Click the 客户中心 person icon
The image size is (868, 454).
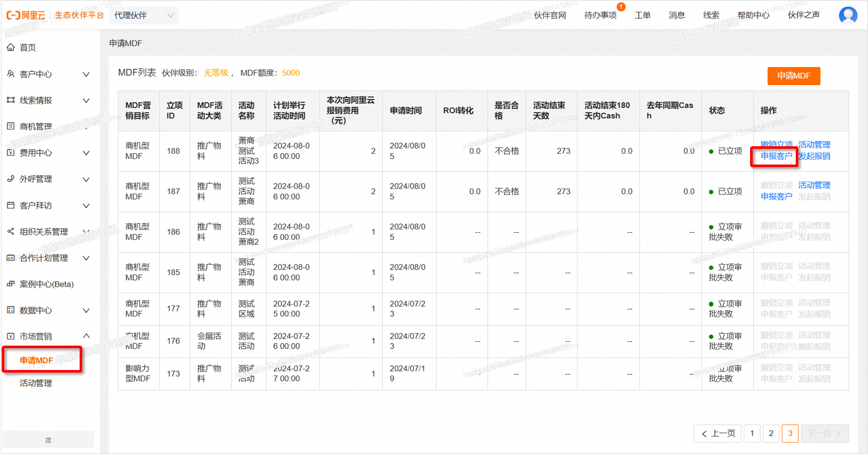coord(11,74)
